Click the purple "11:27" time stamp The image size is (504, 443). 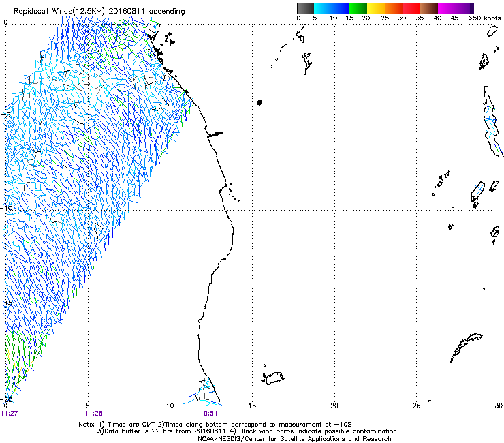coord(10,414)
